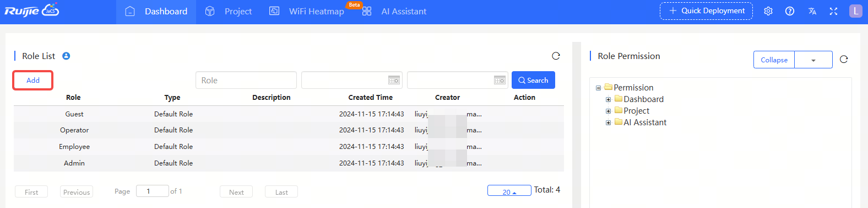868x208 pixels.
Task: Toggle fullscreen mode icon
Action: coord(833,11)
